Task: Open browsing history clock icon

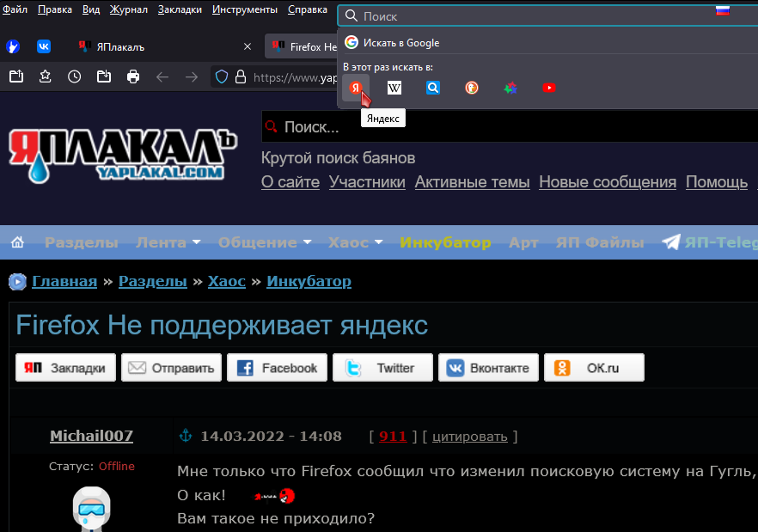Action: (x=75, y=76)
